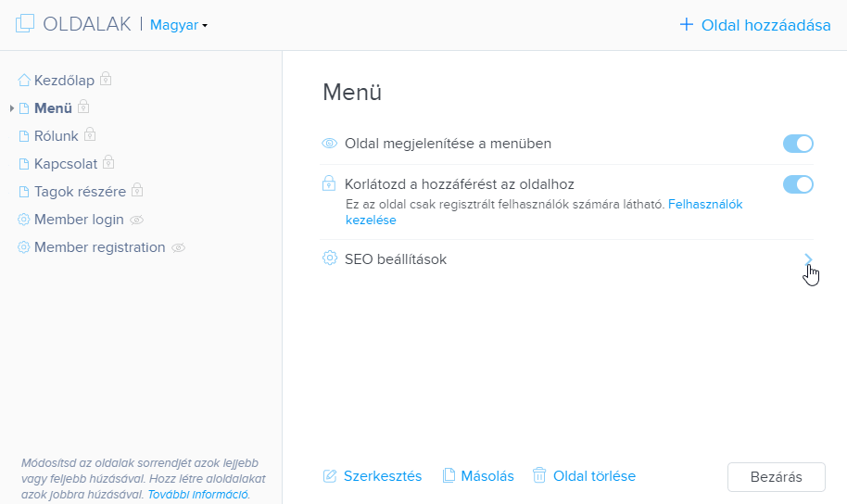Image resolution: width=847 pixels, height=504 pixels.
Task: Click the gear icon beside Member login
Action: 24,220
